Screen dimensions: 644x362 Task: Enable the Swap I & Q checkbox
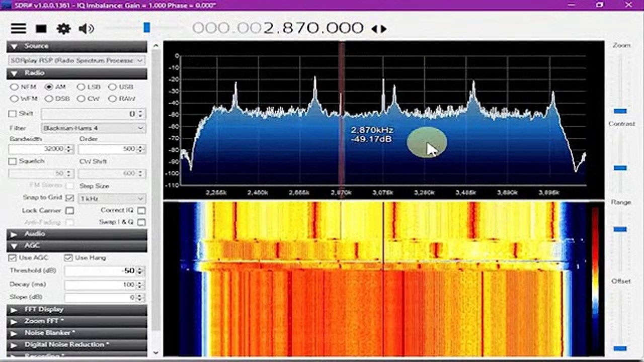141,222
